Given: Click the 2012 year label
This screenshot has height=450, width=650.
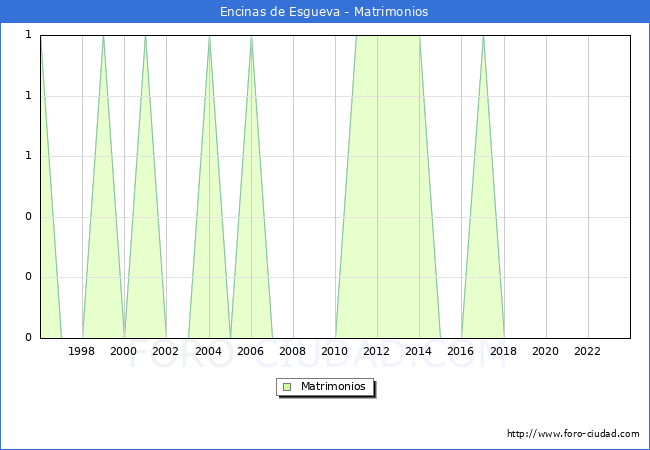Looking at the screenshot, I should click(x=377, y=351).
